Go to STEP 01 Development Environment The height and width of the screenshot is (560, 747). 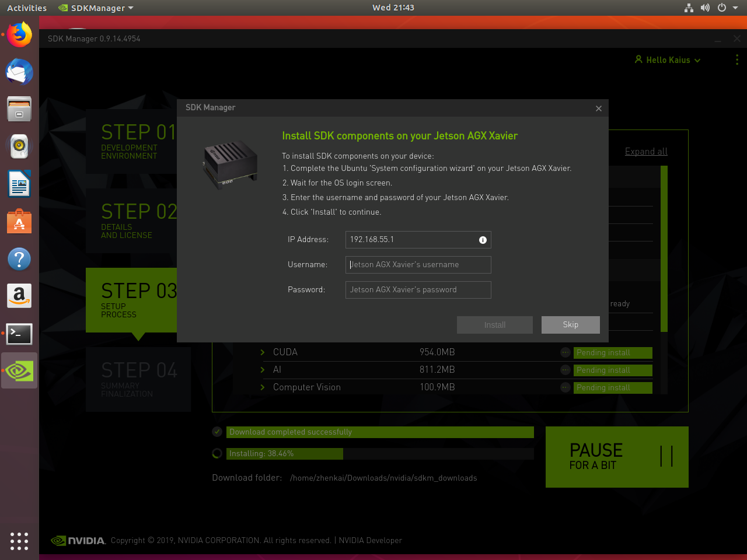[x=131, y=141]
